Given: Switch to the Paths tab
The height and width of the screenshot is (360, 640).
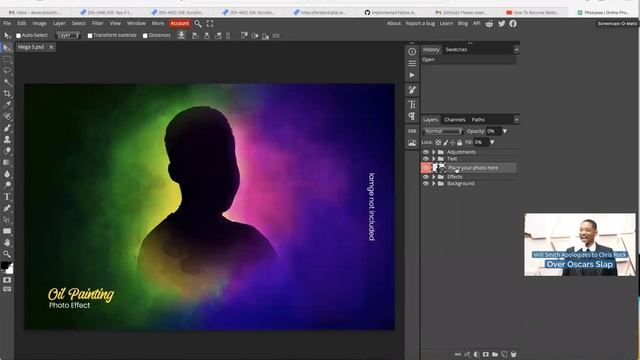Looking at the screenshot, I should [x=478, y=120].
